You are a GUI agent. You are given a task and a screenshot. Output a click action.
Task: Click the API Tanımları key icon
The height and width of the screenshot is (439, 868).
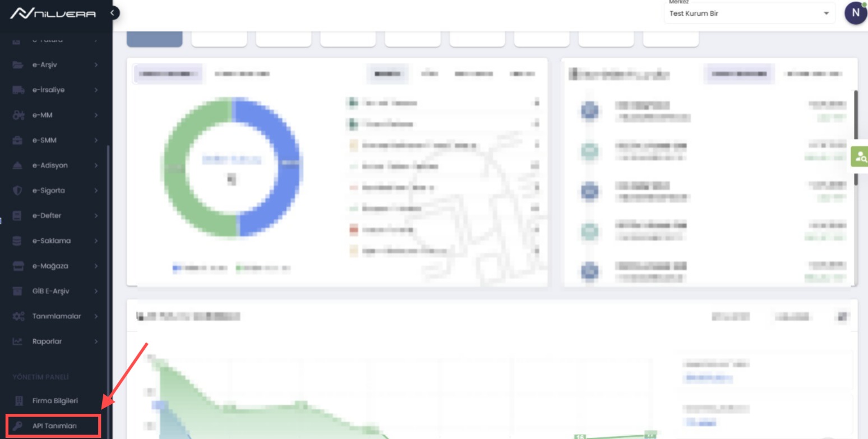(17, 426)
